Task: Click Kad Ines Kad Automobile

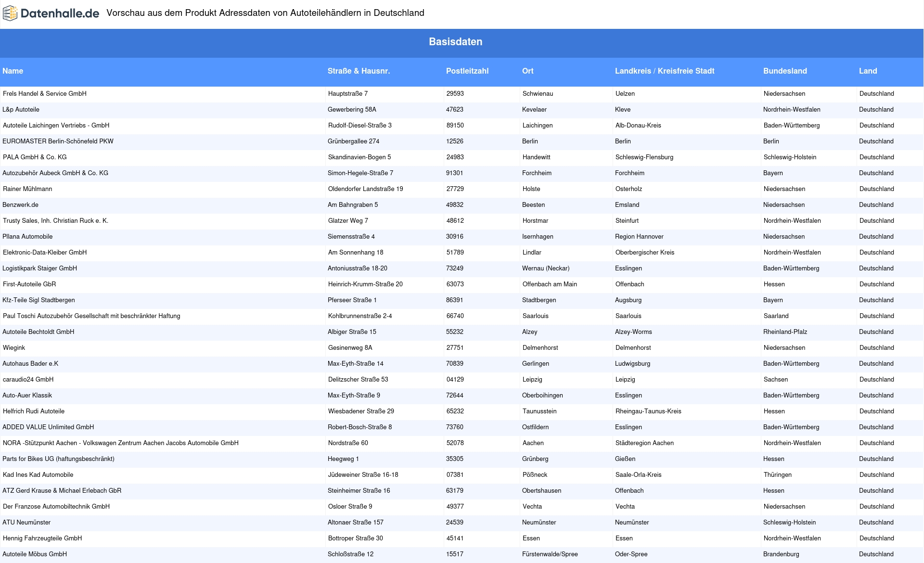Action: pyautogui.click(x=38, y=475)
